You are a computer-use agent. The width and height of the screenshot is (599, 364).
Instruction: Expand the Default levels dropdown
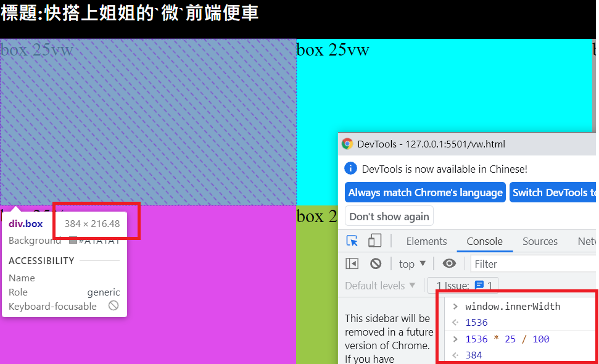[x=380, y=286]
